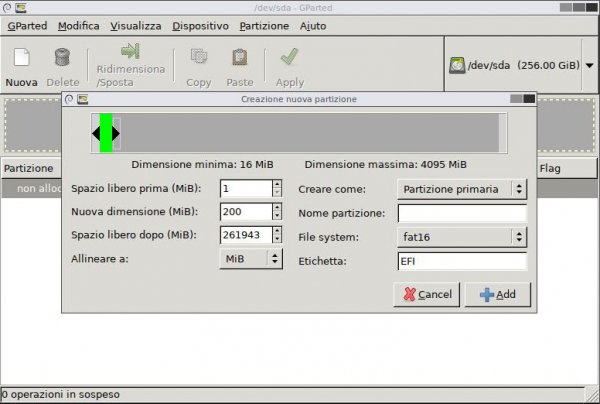Open the Partizione menu
The image size is (600, 404).
tap(264, 26)
